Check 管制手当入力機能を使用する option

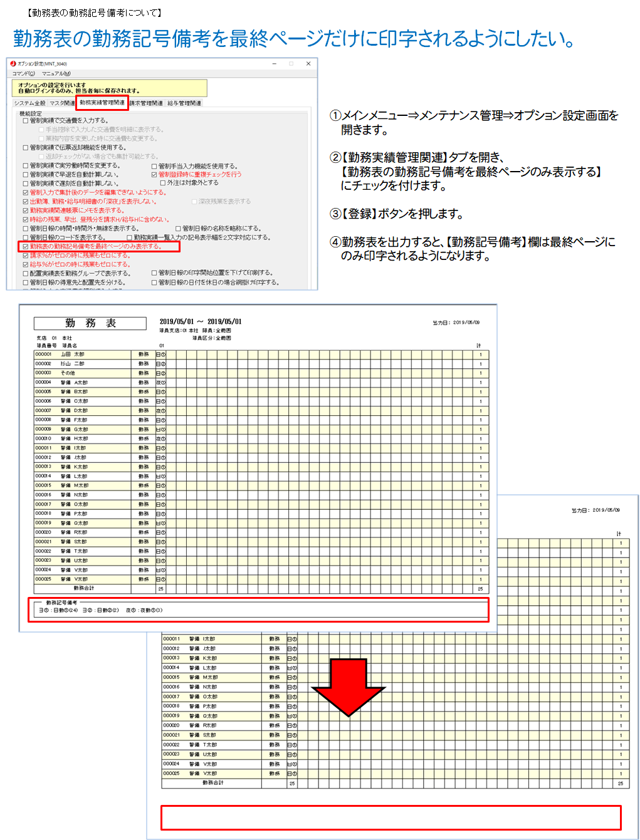pos(154,166)
